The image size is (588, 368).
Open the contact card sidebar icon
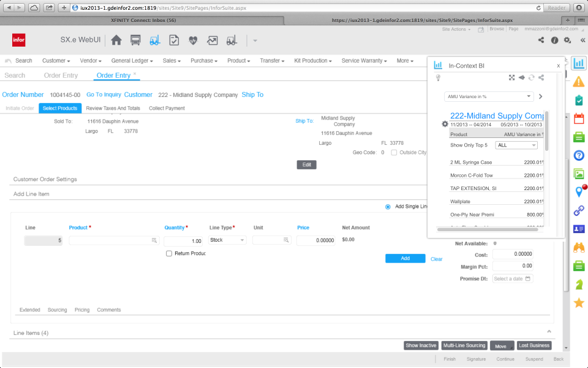[579, 229]
